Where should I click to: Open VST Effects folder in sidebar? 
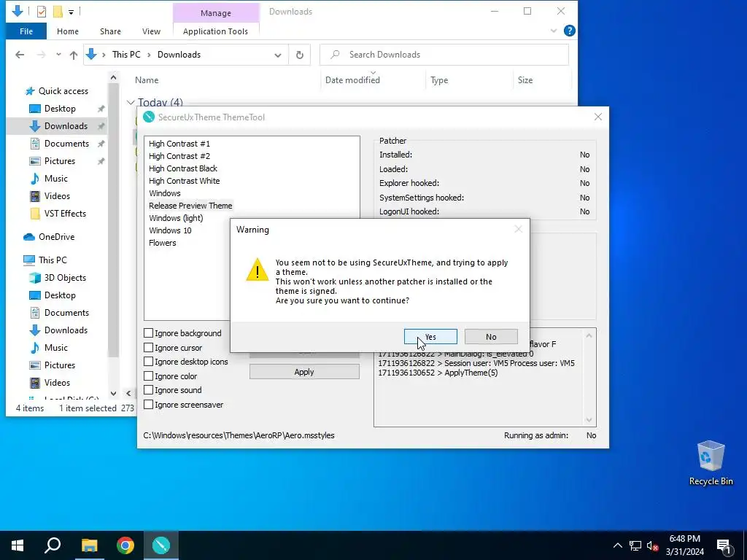pos(65,214)
